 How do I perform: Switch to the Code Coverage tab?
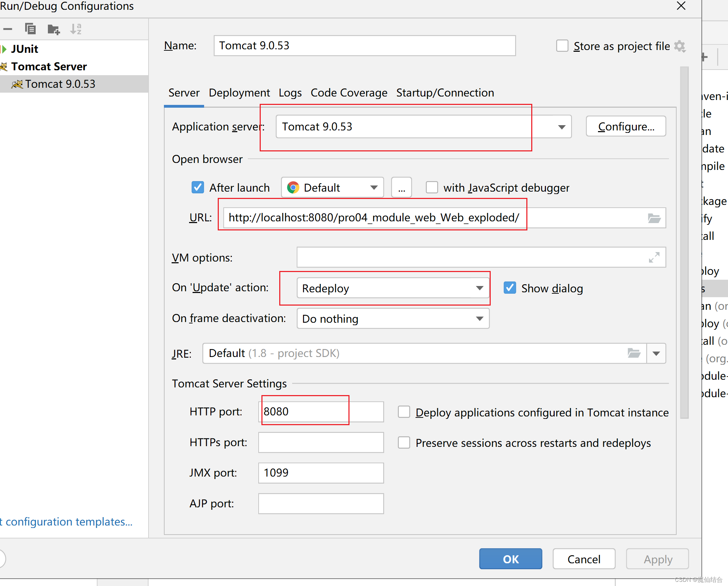349,93
